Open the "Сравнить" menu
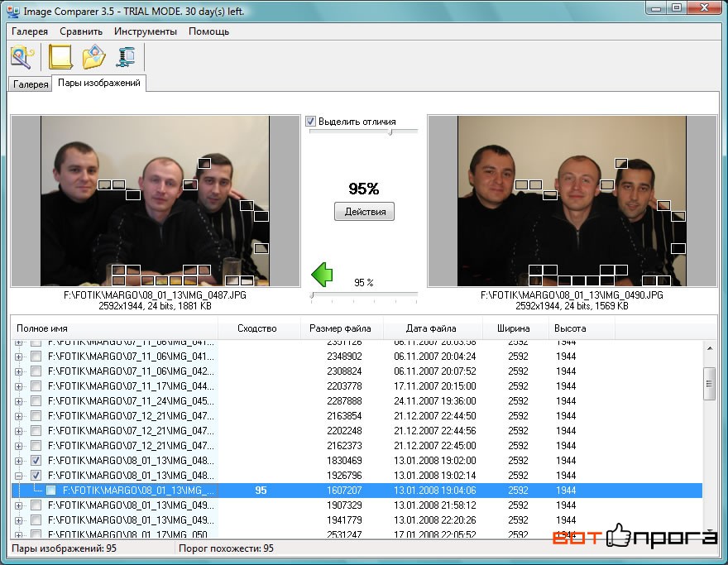 coord(81,31)
